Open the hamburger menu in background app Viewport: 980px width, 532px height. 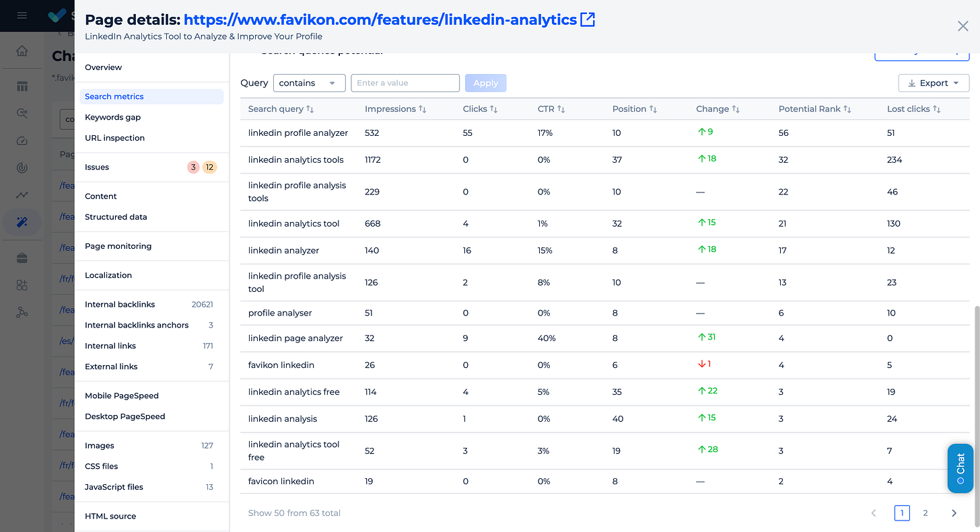click(x=22, y=15)
